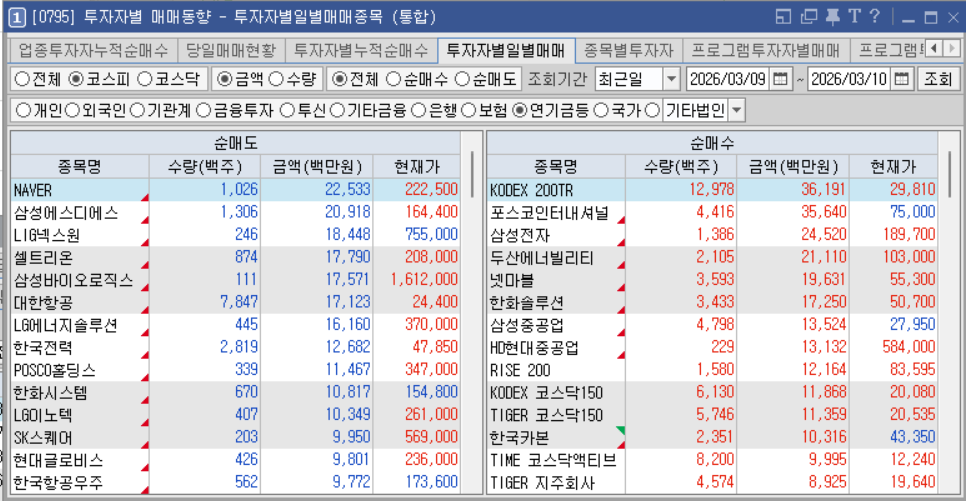This screenshot has width=966, height=501.
Task: Click the end date field 2026/03/10
Action: click(x=849, y=79)
